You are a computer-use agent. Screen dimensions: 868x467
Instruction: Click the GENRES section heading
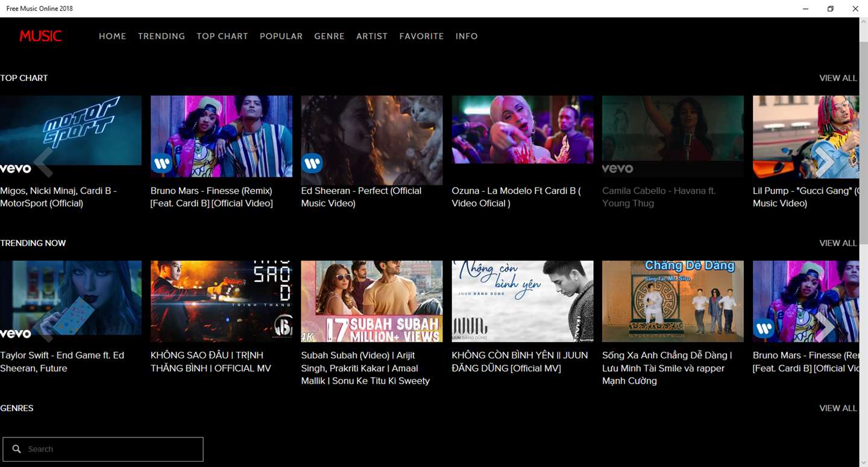click(x=17, y=408)
